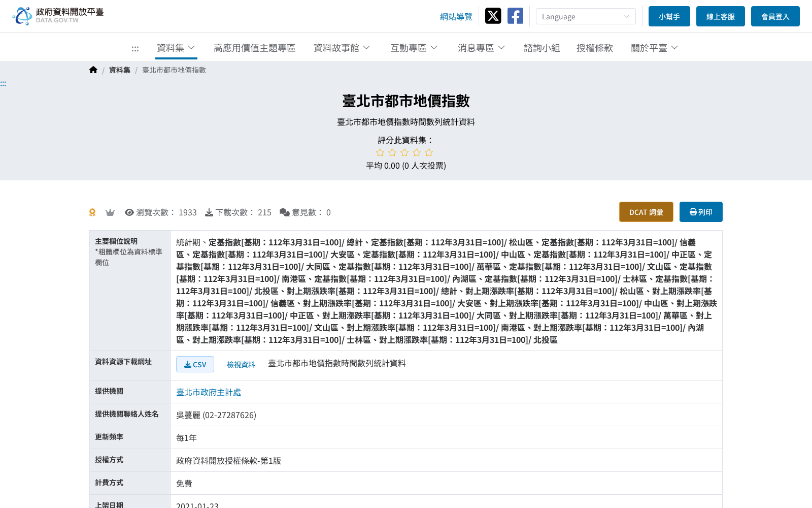Click the download icon for 下載次數
The height and width of the screenshot is (508, 812).
209,212
